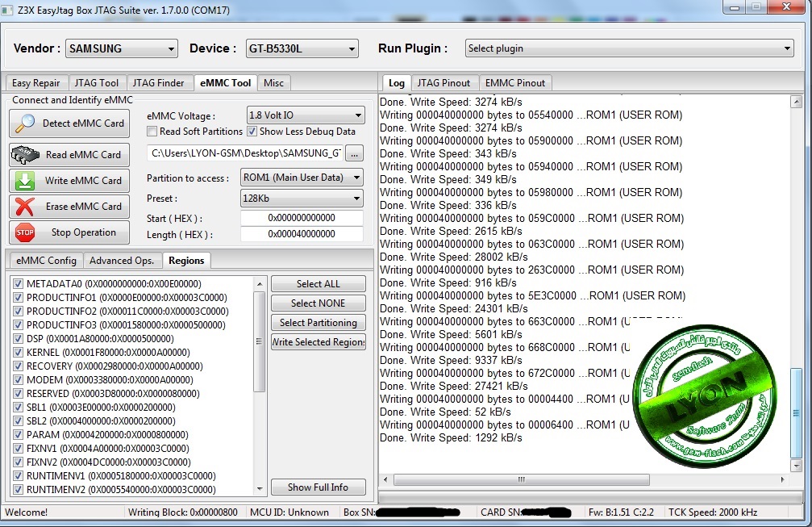Click the red X icon on Erase eMMC Card
The image size is (812, 527).
click(x=25, y=207)
